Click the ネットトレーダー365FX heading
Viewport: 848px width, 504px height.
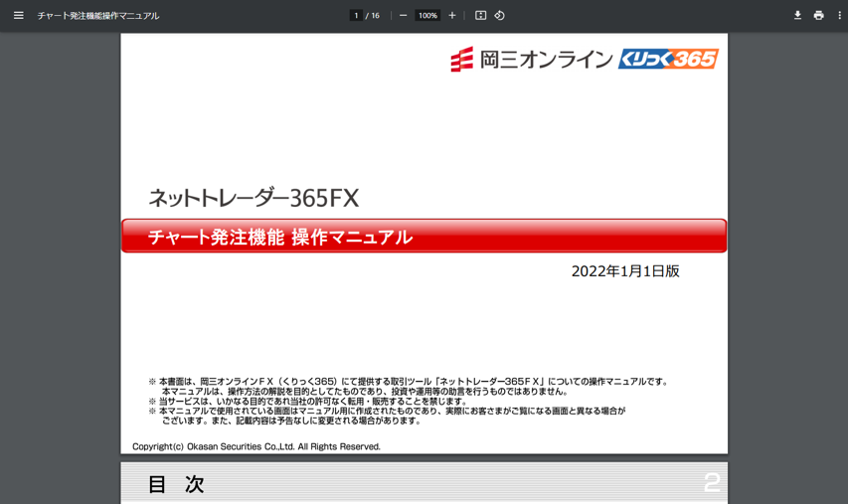[x=254, y=198]
